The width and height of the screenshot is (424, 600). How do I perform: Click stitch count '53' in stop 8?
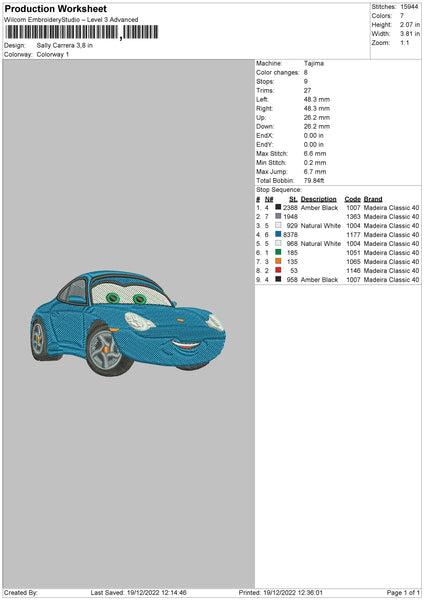coord(294,271)
